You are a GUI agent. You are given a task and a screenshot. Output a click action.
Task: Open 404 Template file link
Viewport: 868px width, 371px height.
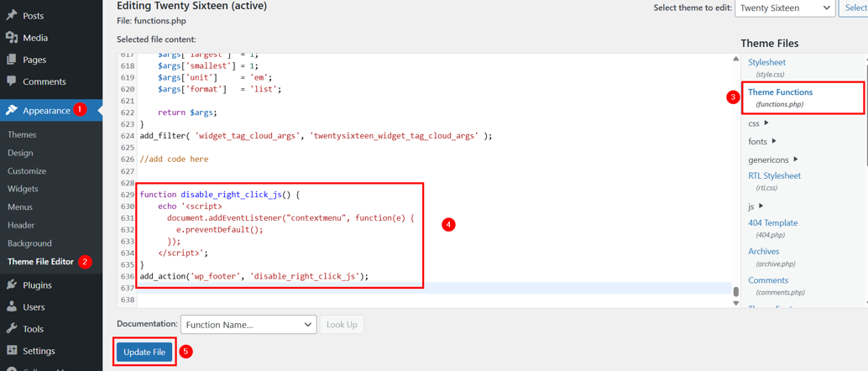tap(773, 222)
